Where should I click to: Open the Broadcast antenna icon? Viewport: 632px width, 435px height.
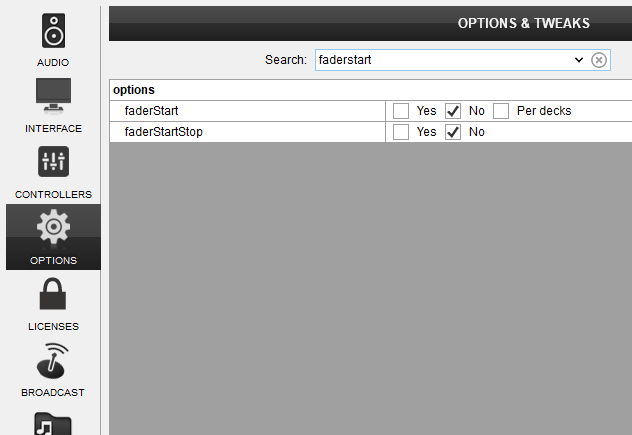point(53,361)
